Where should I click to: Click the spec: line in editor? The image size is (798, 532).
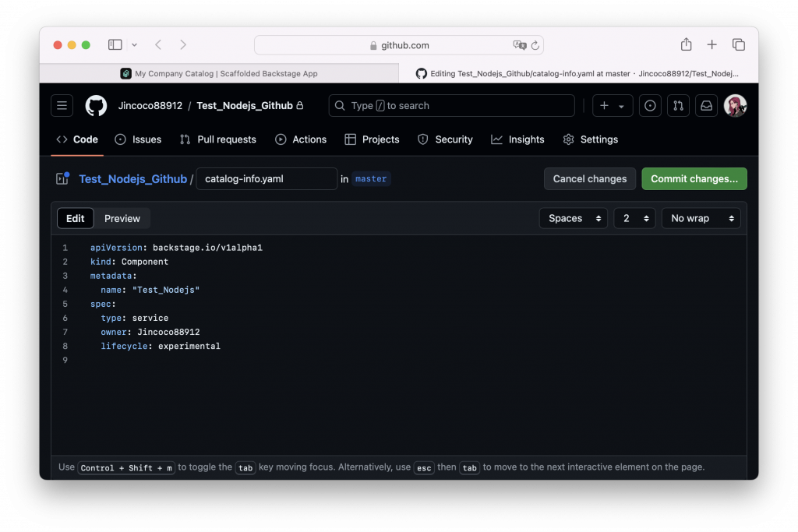103,304
